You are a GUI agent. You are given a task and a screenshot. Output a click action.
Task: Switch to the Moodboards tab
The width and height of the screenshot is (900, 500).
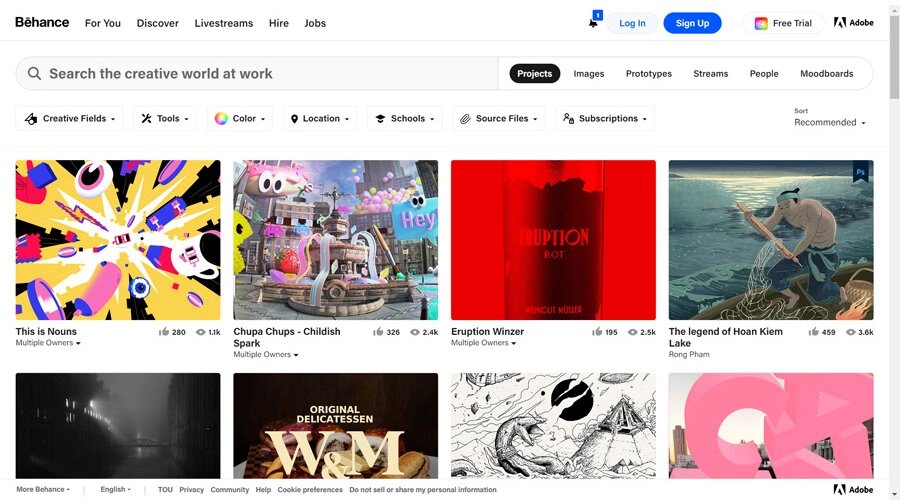click(827, 73)
